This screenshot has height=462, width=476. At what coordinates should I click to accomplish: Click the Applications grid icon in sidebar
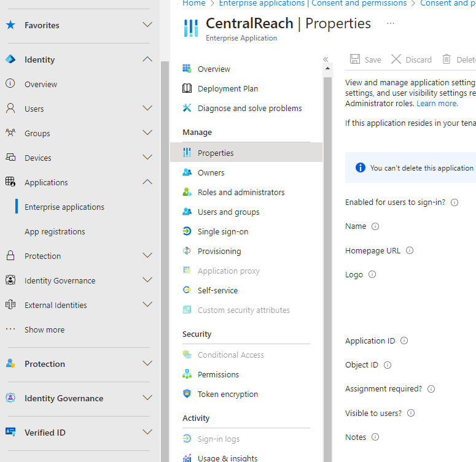coord(10,182)
